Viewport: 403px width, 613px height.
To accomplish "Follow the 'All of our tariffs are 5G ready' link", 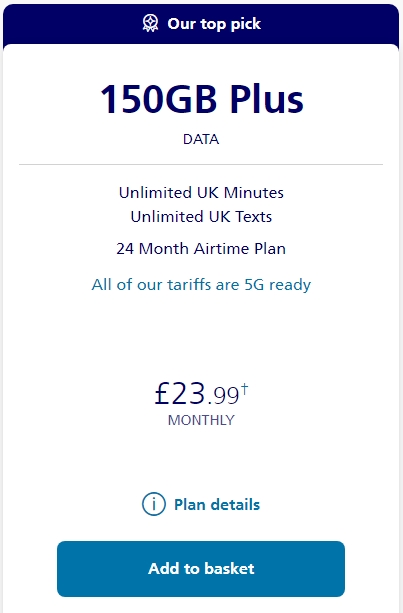I will [201, 285].
